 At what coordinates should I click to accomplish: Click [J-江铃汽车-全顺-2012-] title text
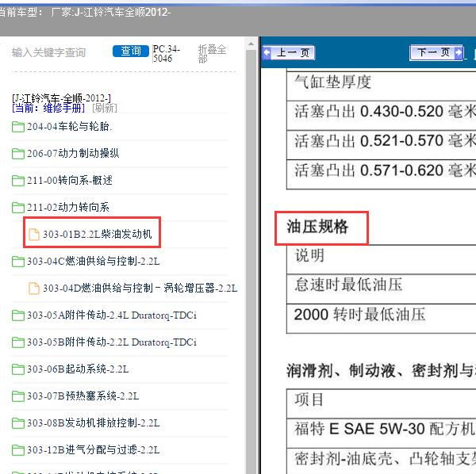(62, 98)
